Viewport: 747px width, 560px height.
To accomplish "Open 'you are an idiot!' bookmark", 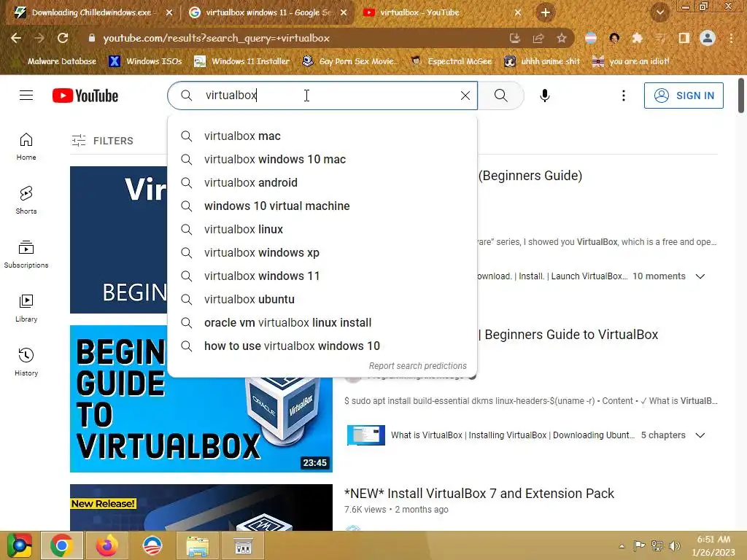I will point(630,61).
